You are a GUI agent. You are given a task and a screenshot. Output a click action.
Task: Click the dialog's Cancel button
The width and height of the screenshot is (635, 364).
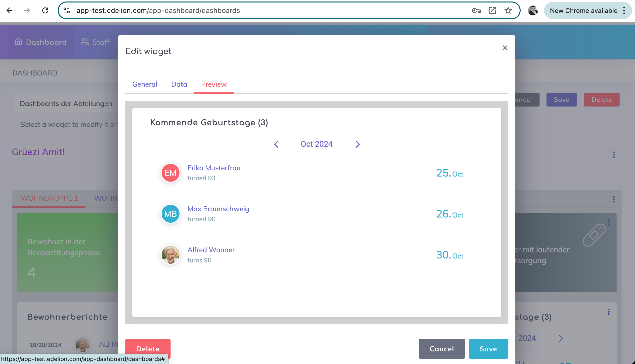click(442, 349)
